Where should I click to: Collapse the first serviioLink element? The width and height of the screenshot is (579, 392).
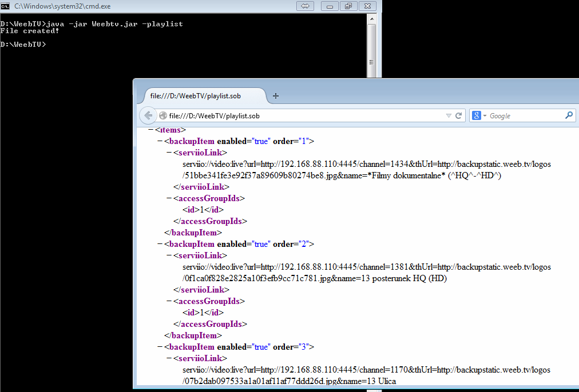pyautogui.click(x=169, y=153)
